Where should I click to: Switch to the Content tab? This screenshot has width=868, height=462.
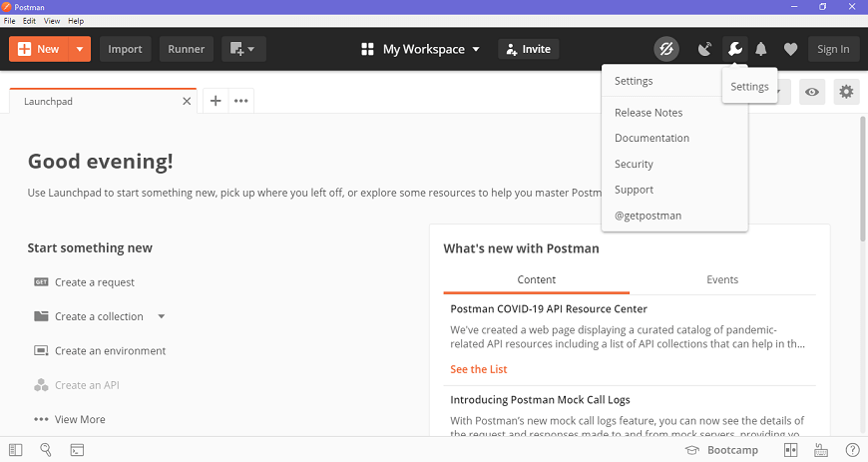tap(536, 279)
